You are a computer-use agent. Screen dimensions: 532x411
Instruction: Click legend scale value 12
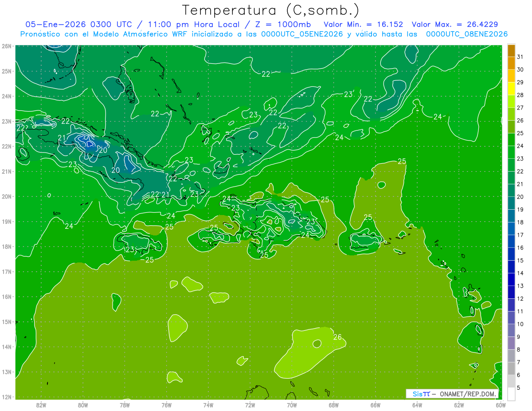pos(520,299)
